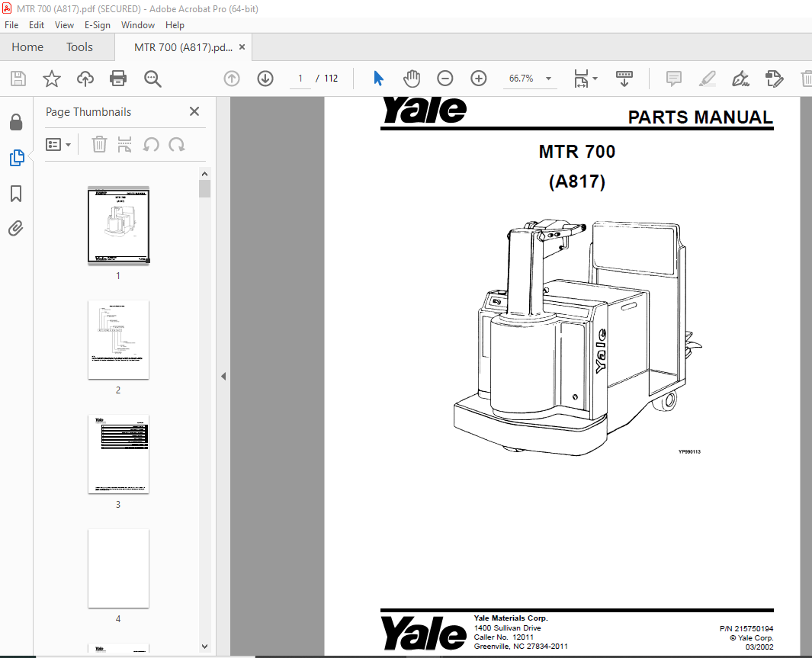Open the View menu
Screen dimensions: 812x658
click(64, 25)
